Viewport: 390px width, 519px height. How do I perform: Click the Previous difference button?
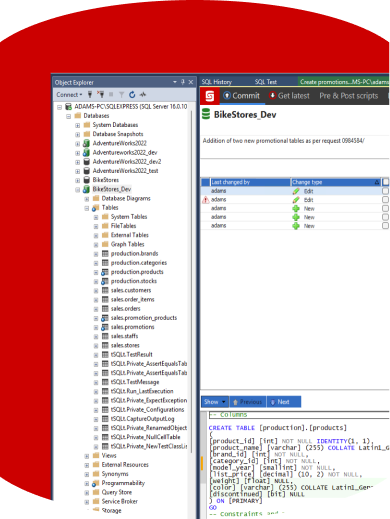point(248,402)
